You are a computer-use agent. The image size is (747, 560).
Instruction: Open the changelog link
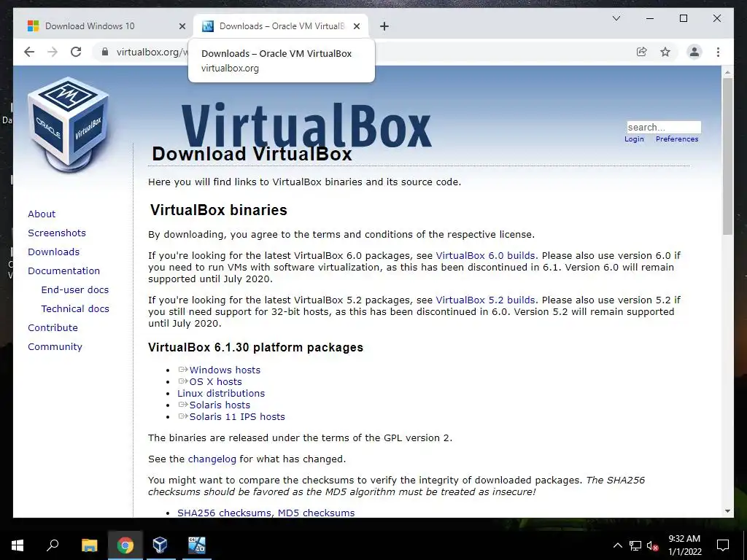(x=212, y=459)
